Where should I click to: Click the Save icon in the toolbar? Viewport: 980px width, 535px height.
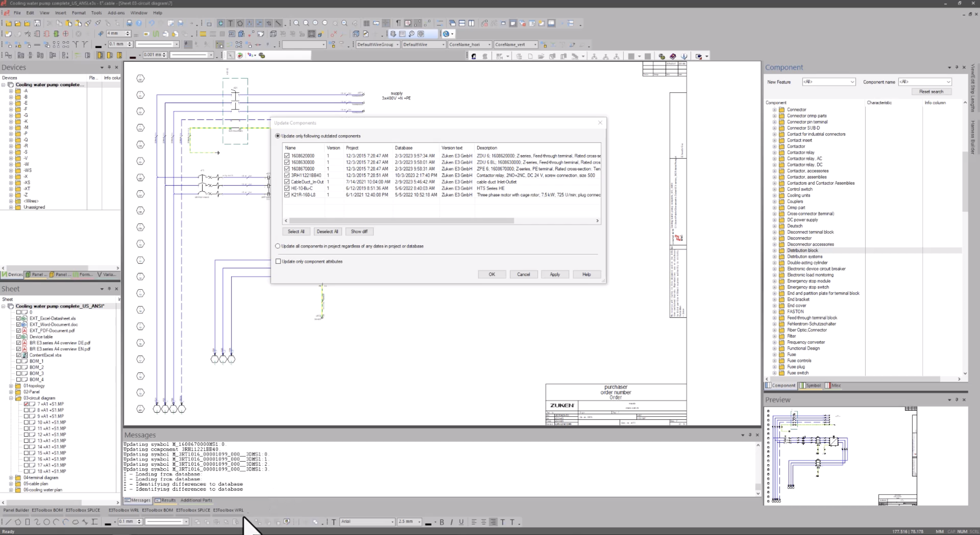coord(37,23)
